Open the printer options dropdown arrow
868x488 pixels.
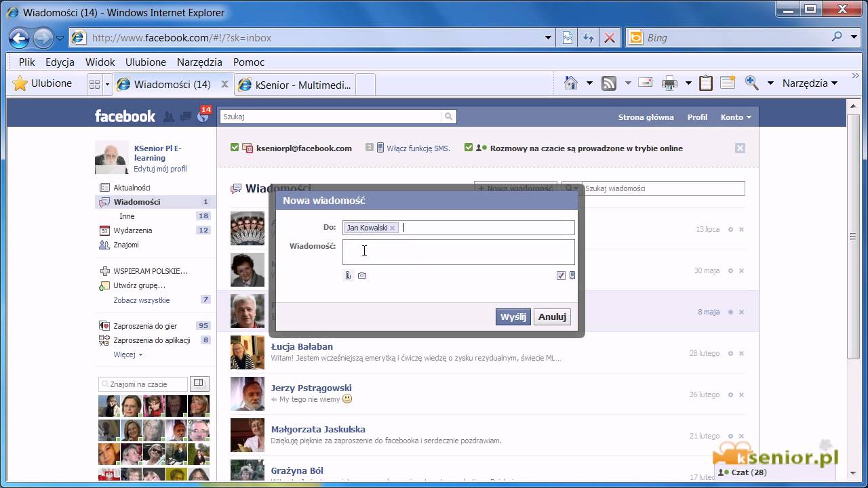(x=688, y=83)
